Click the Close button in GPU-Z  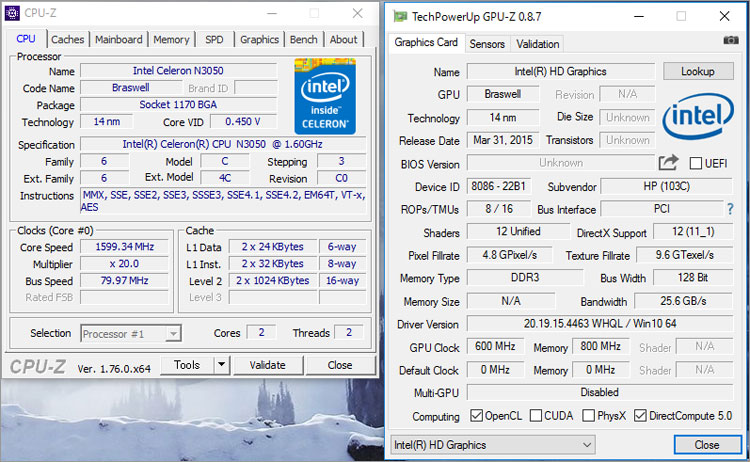tap(707, 445)
